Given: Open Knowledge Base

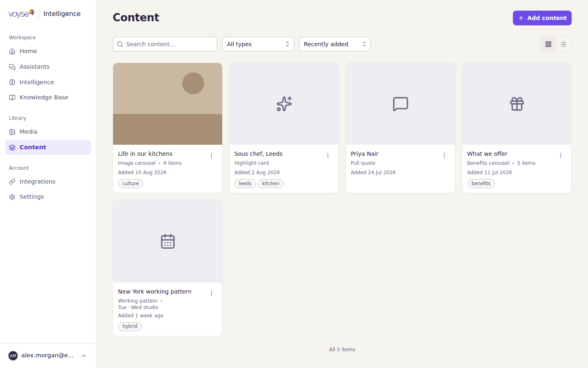Looking at the screenshot, I should click(48, 97).
